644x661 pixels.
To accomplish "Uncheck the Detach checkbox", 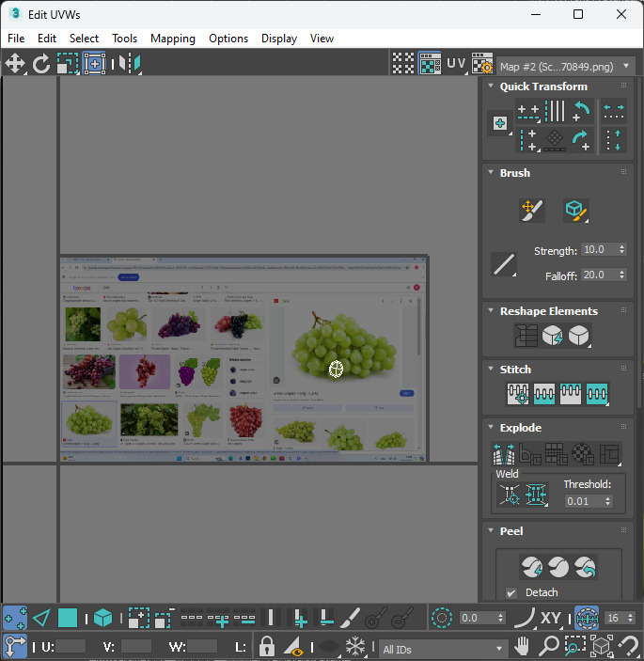I will click(511, 593).
